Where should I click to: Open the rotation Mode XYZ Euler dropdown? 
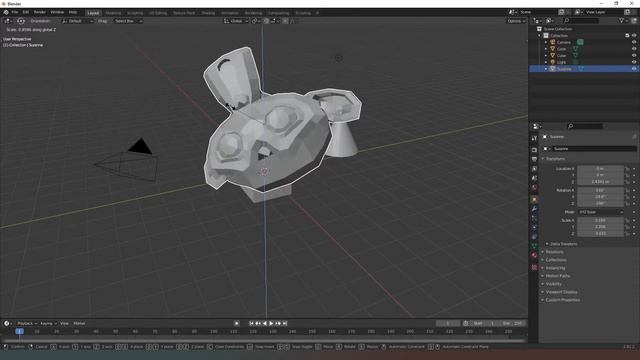[601, 212]
